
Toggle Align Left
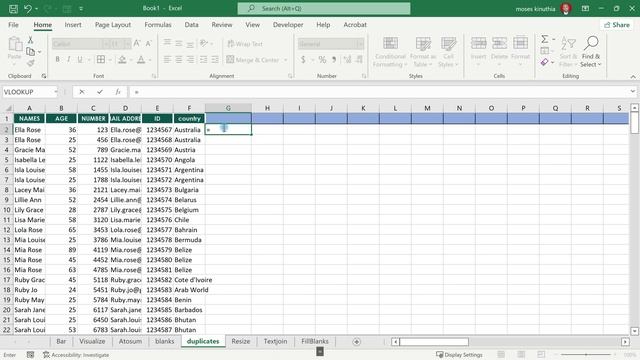click(167, 60)
